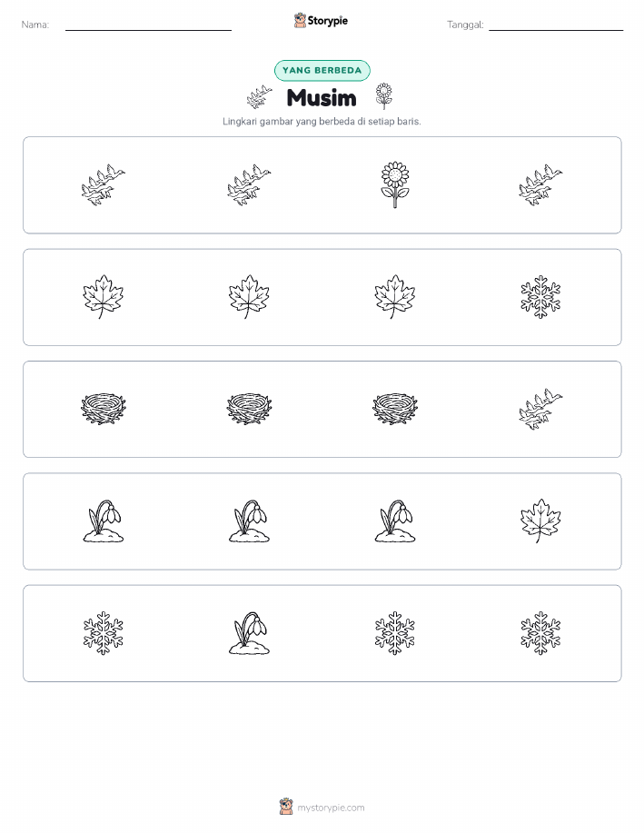Click the sunflower icon right of Musim title

[383, 96]
